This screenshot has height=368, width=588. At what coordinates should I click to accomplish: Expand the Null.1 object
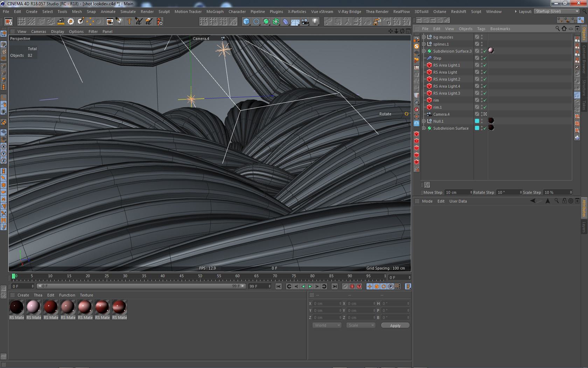424,121
